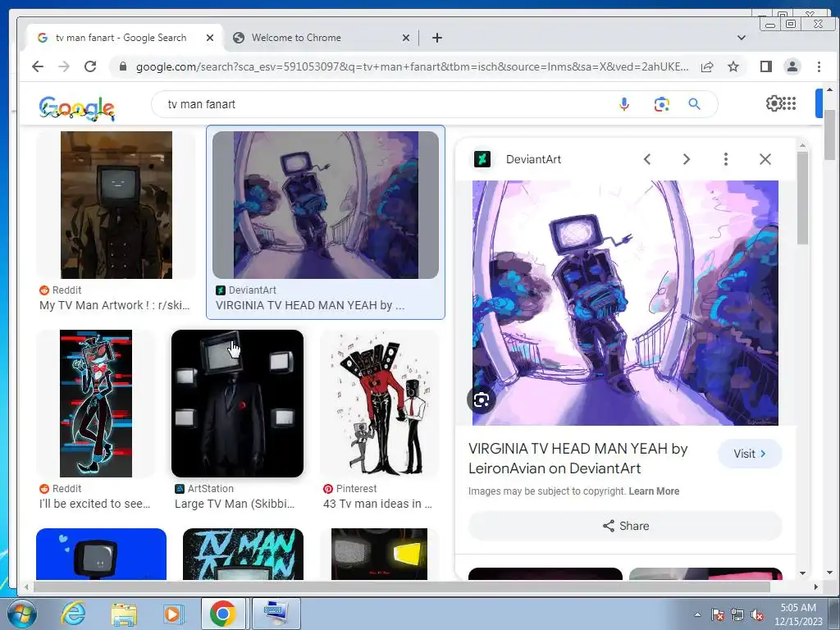Open a new tab with plus button
This screenshot has width=840, height=630.
click(437, 38)
